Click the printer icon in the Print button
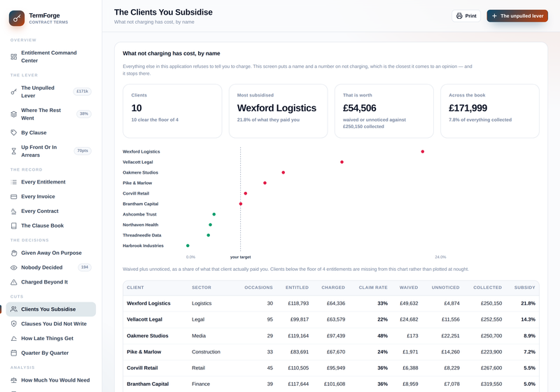The image size is (560, 392). pos(459,15)
